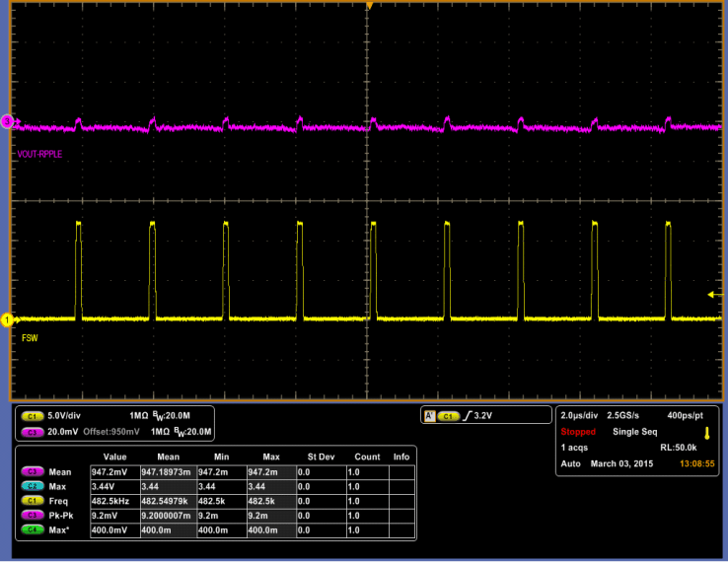Click the yellow trigger level arrow on right edge

pos(715,295)
